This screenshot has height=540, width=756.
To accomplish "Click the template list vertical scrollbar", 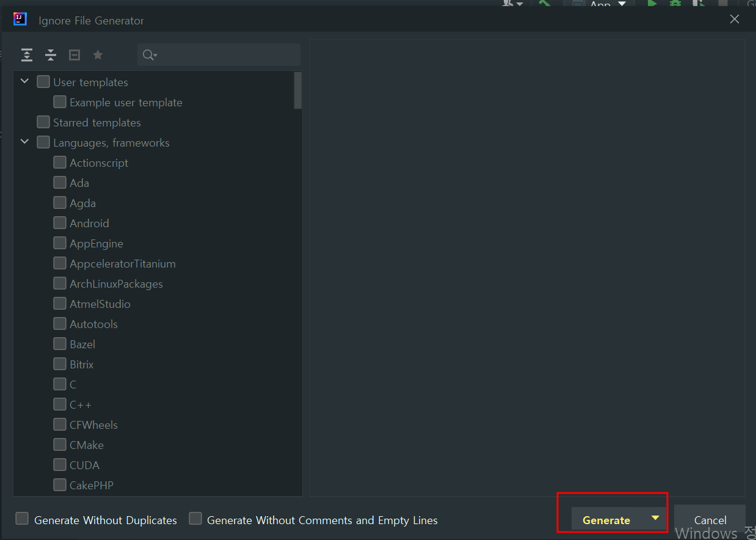I will pos(298,90).
